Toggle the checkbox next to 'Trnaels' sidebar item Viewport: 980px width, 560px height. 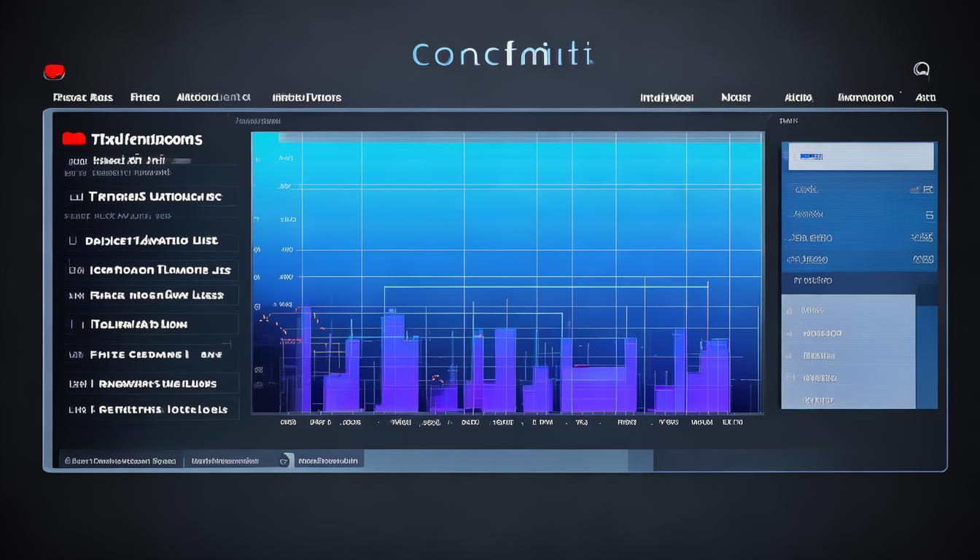click(75, 197)
